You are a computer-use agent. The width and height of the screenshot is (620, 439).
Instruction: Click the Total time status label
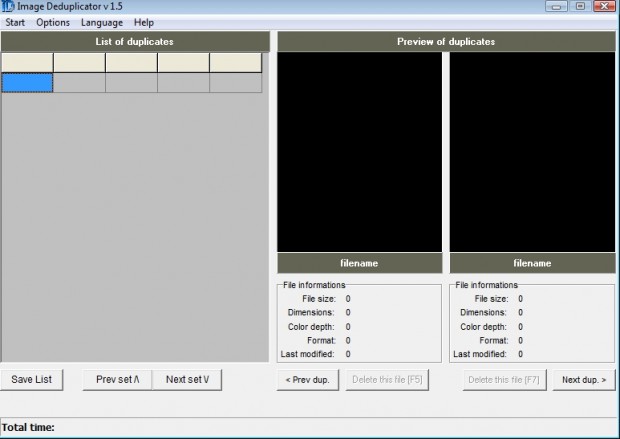[x=28, y=427]
